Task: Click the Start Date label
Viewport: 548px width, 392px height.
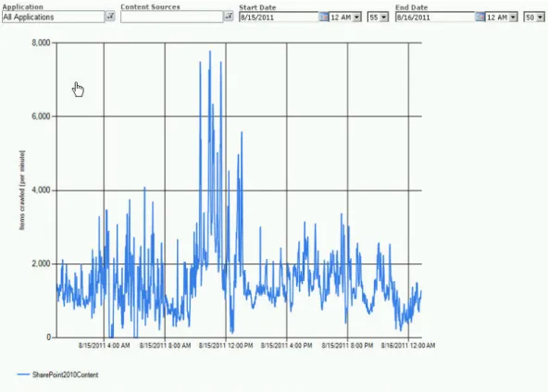Action: coord(257,7)
